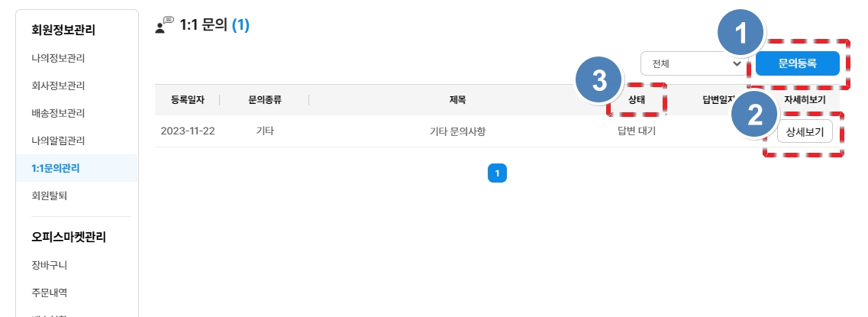Open the 전체 filter dropdown
Image resolution: width=868 pixels, height=317 pixels.
693,63
